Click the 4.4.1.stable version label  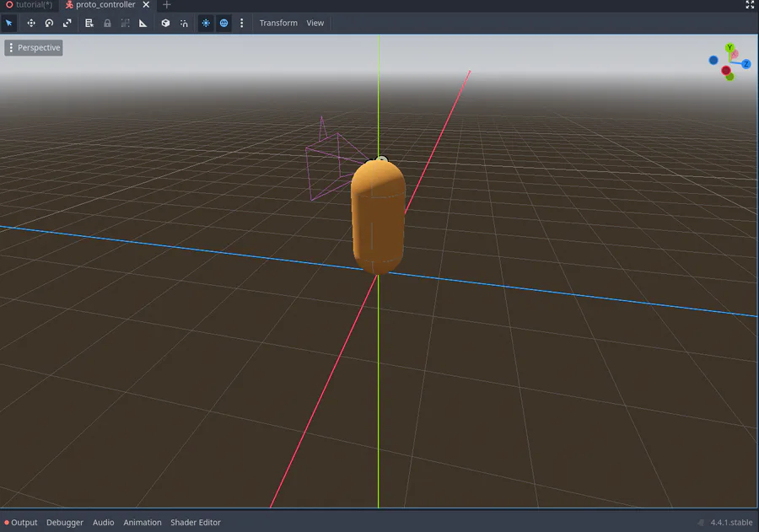pyautogui.click(x=731, y=523)
